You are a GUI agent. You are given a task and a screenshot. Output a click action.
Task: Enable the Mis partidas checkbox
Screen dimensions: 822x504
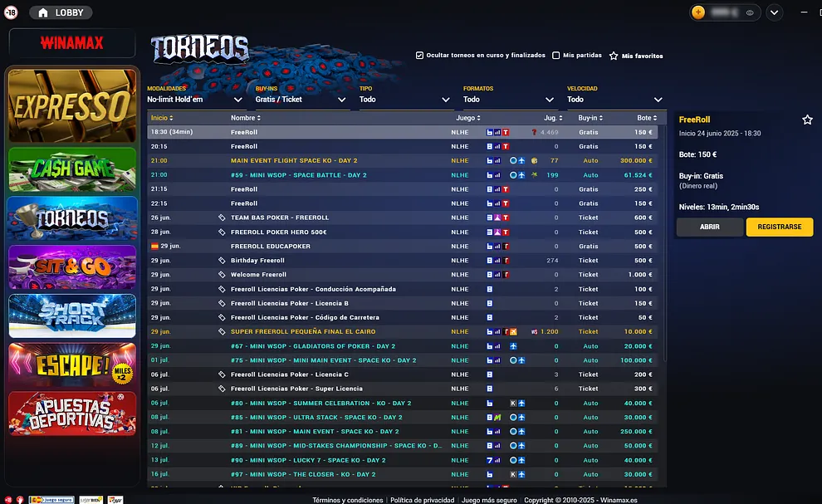pyautogui.click(x=556, y=56)
